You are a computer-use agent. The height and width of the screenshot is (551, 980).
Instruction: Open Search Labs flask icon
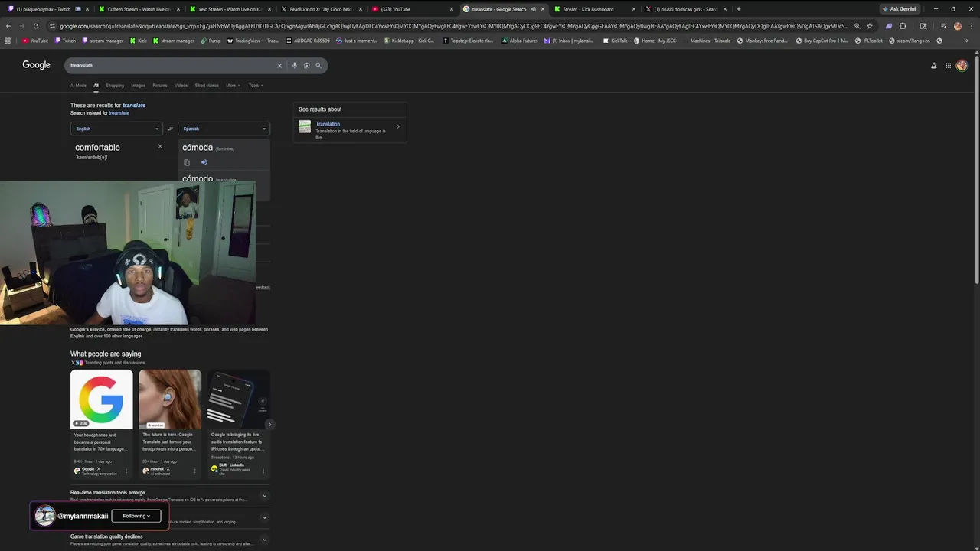[x=933, y=66]
